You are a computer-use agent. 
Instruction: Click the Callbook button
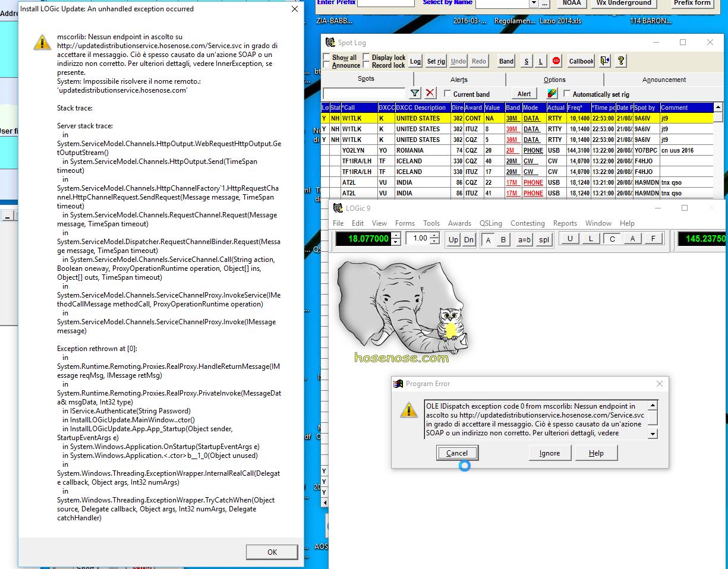pyautogui.click(x=581, y=61)
